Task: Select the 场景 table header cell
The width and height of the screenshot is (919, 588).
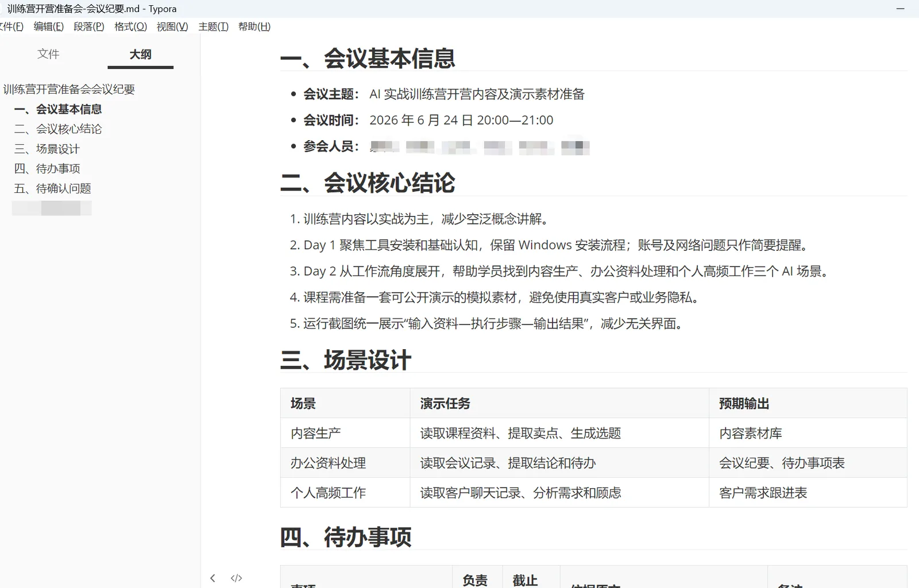Action: point(345,403)
